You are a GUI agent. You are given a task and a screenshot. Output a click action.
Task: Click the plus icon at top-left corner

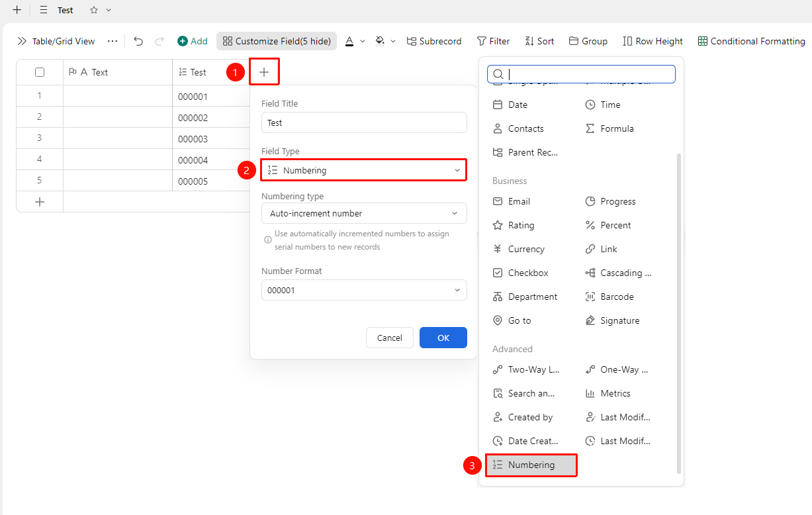pyautogui.click(x=17, y=11)
